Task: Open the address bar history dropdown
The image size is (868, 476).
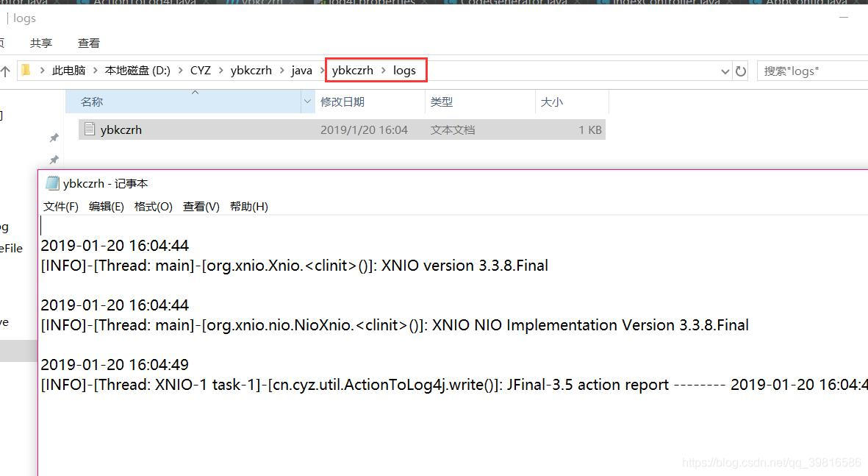Action: click(725, 71)
